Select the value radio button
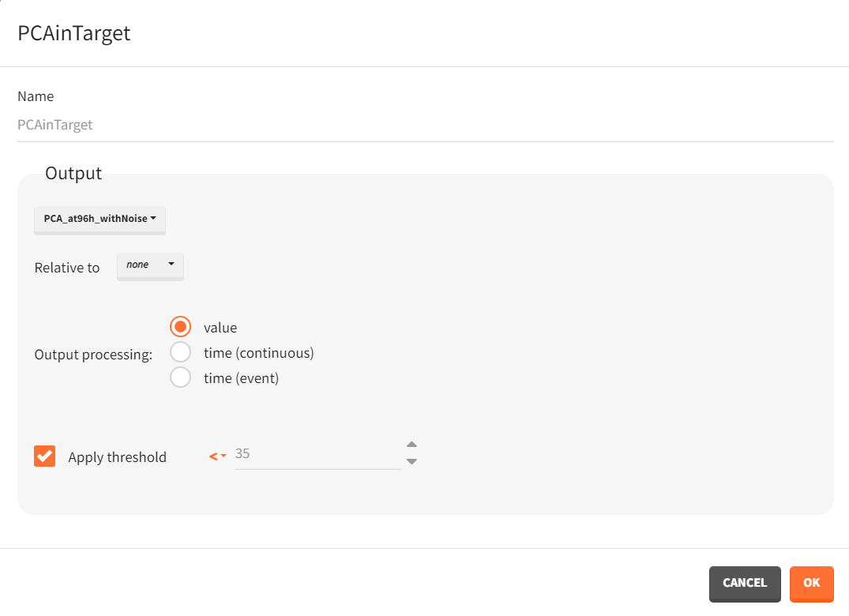The image size is (849, 616). coord(181,327)
